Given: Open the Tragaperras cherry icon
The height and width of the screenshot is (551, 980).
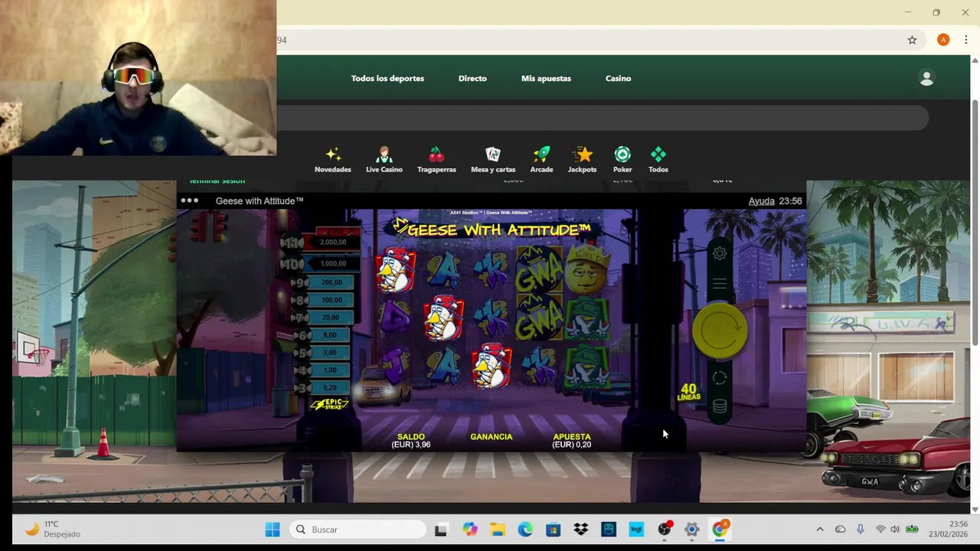Looking at the screenshot, I should pos(436,155).
